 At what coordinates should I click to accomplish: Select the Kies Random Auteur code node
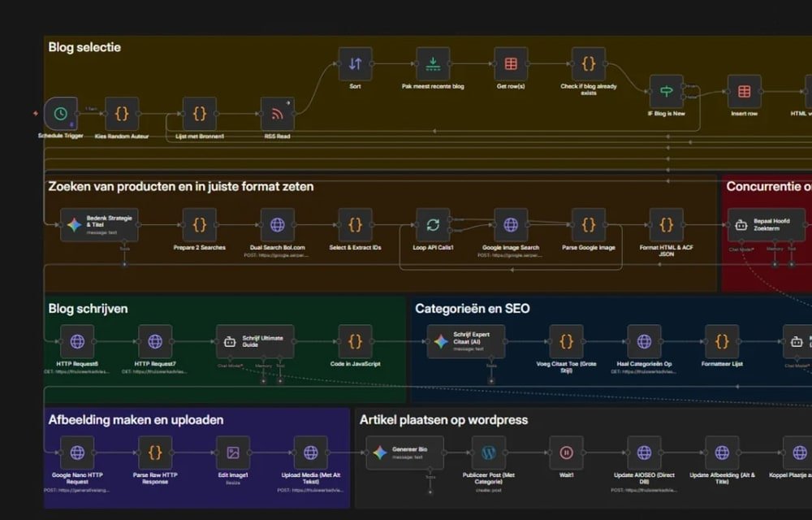122,114
